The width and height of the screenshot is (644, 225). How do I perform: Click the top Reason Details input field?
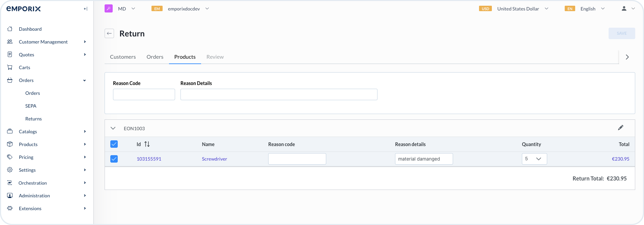279,94
